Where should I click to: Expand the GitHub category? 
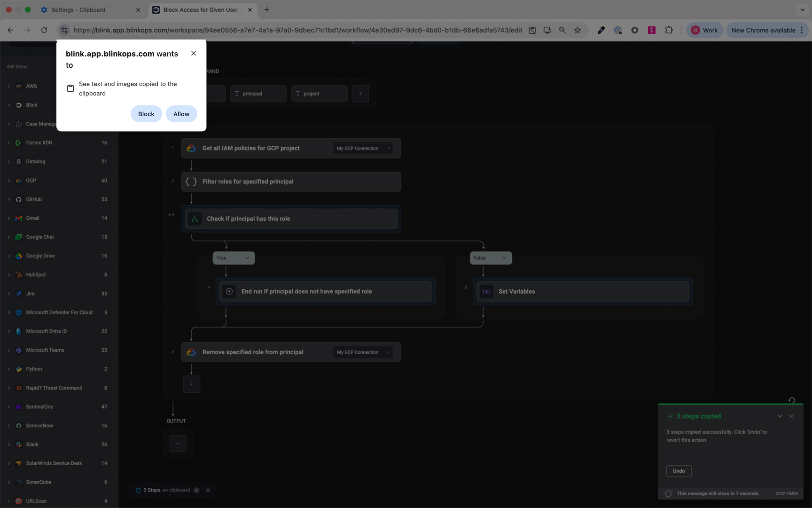pyautogui.click(x=9, y=199)
